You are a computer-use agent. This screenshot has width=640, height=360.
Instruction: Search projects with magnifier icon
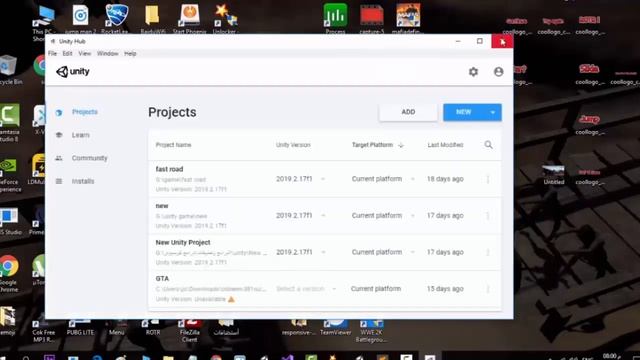click(488, 145)
